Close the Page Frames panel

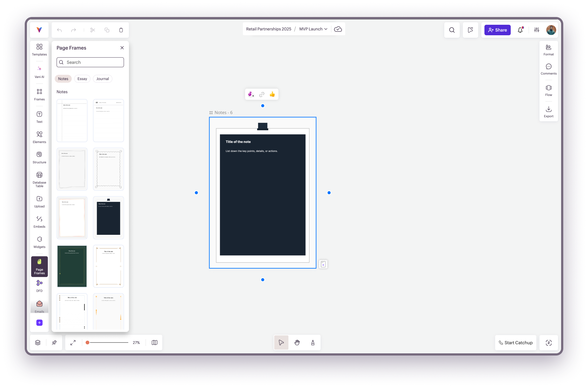(x=122, y=48)
